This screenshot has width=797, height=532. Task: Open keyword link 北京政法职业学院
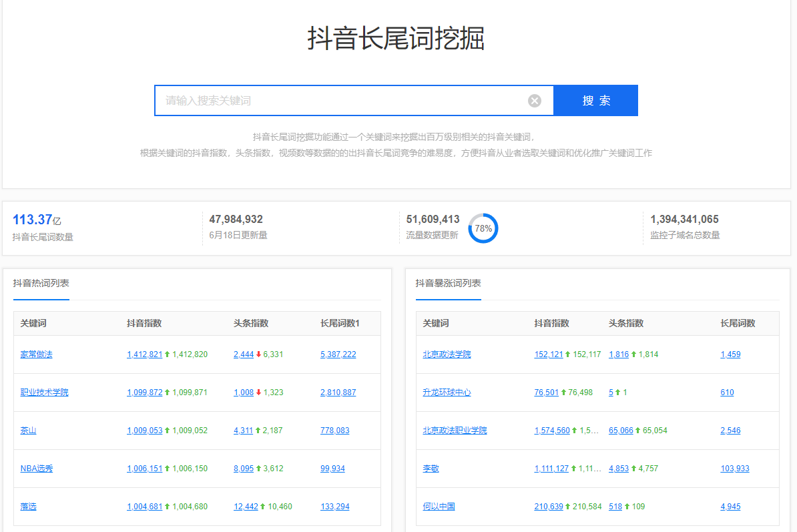pyautogui.click(x=455, y=431)
